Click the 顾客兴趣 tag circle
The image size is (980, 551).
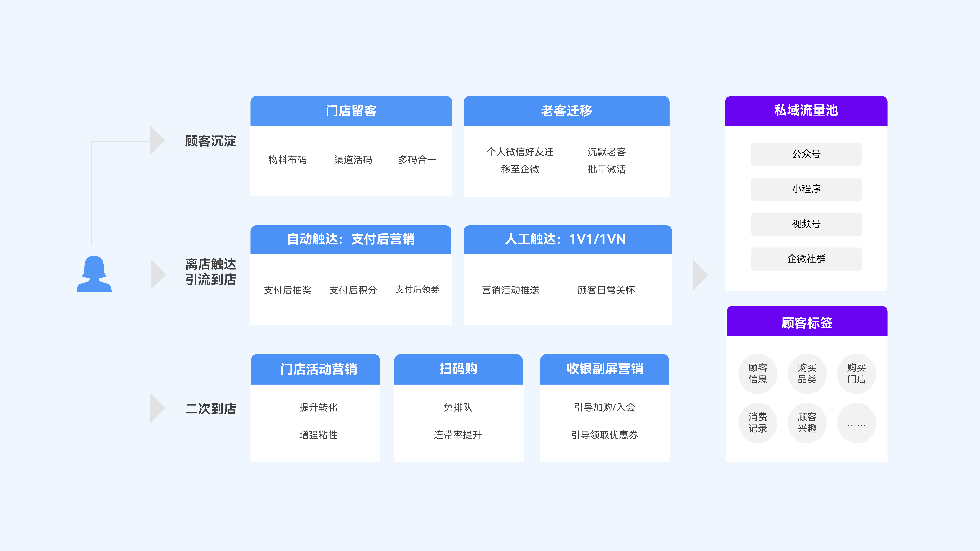pos(807,423)
